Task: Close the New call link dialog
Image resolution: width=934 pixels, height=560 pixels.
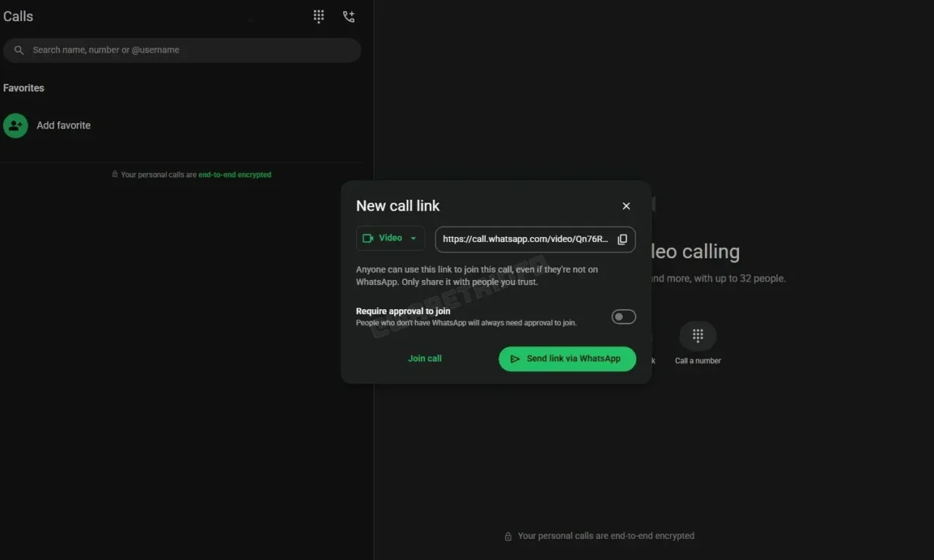Action: pos(626,206)
